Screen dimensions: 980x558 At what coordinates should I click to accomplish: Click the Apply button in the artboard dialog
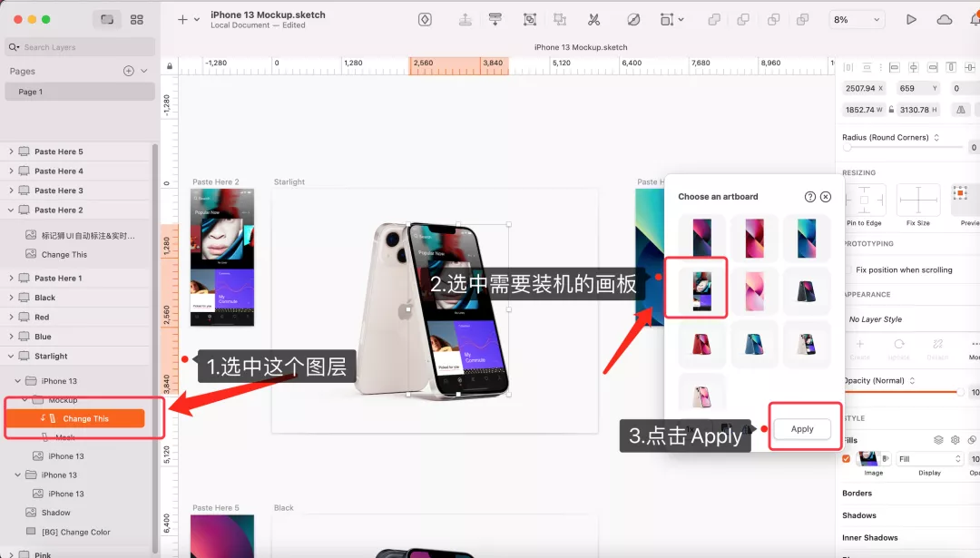point(802,428)
